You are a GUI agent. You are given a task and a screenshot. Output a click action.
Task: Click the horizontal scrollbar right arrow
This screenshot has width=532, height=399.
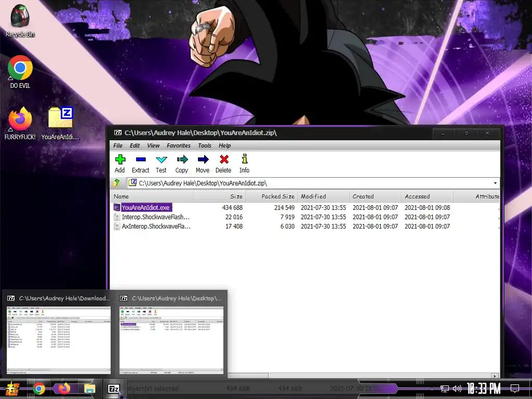click(495, 376)
